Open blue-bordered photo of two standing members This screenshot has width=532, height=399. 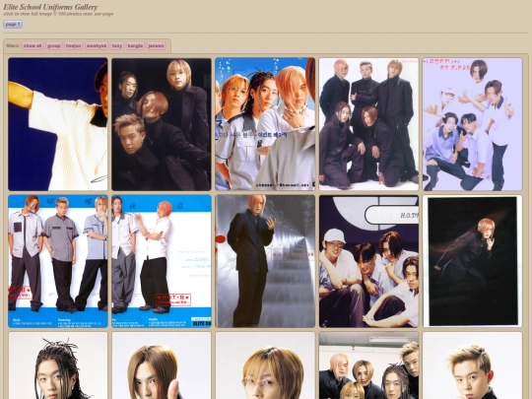162,261
